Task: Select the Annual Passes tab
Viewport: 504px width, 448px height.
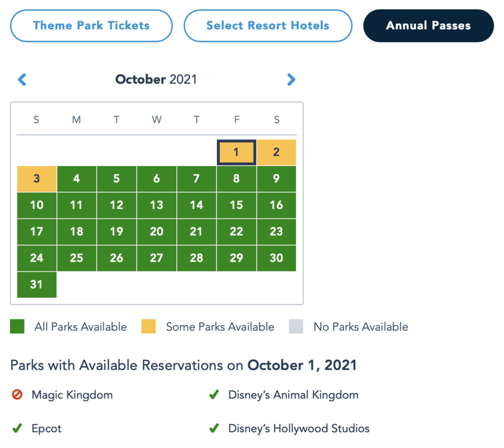Action: (428, 26)
